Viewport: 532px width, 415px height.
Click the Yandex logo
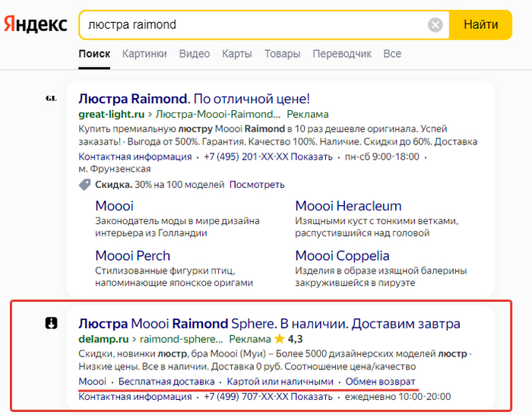click(35, 24)
